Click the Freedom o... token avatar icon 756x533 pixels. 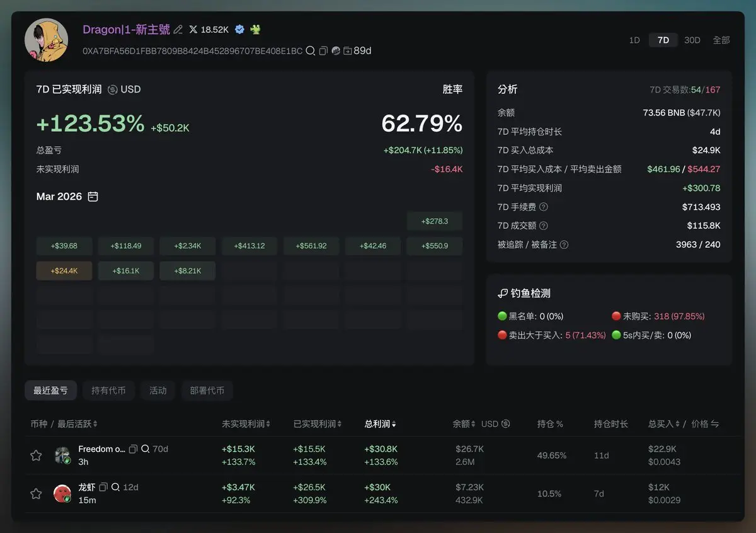[x=62, y=456]
